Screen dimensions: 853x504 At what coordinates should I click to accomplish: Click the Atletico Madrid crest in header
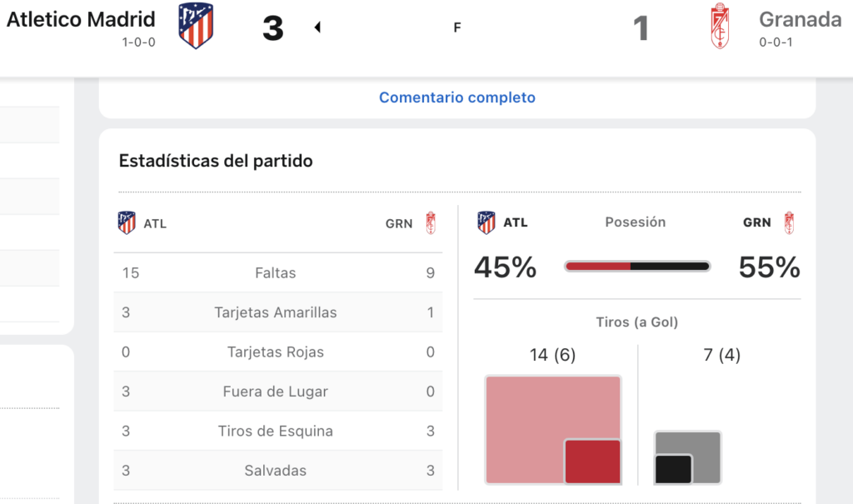pos(196,26)
